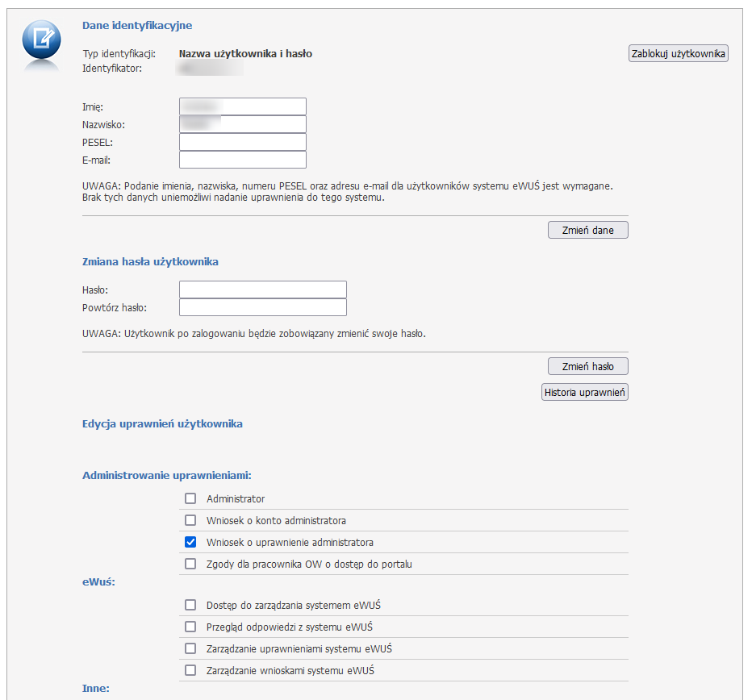Check Wniosek o konto administratora

pos(191,521)
